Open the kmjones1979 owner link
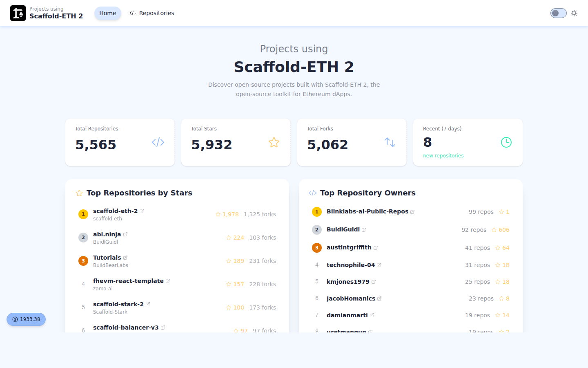This screenshot has height=368, width=588. coord(348,282)
